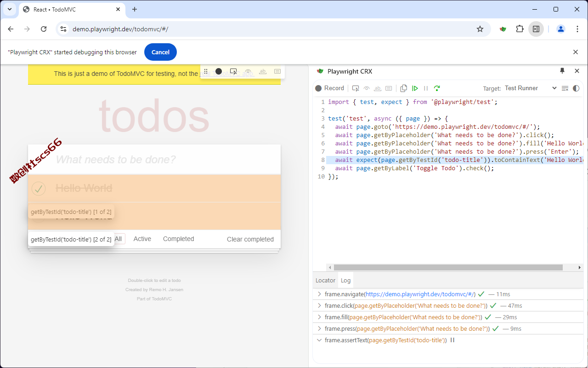Viewport: 588px width, 368px height.
Task: Click the Record button in Playwright CRX panel
Action: [329, 88]
